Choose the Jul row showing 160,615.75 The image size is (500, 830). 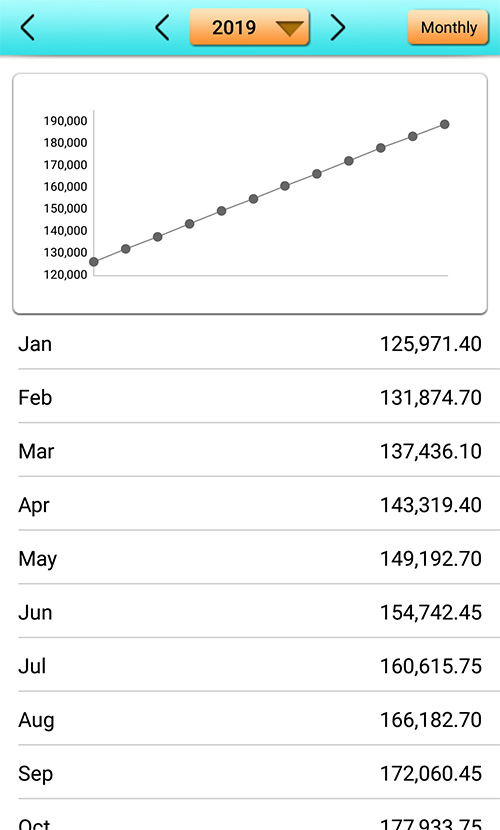coord(250,666)
